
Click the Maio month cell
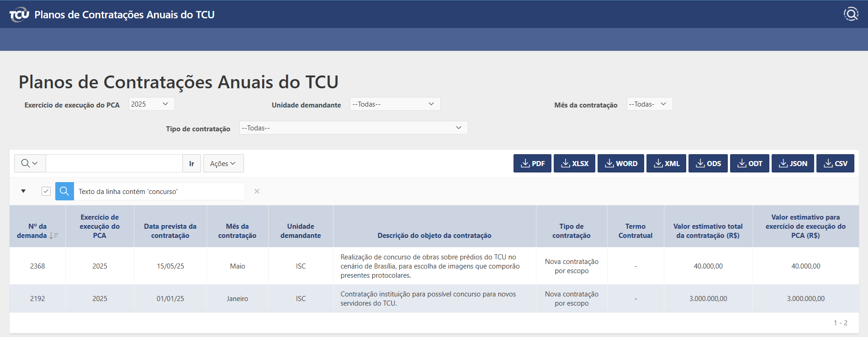[238, 266]
